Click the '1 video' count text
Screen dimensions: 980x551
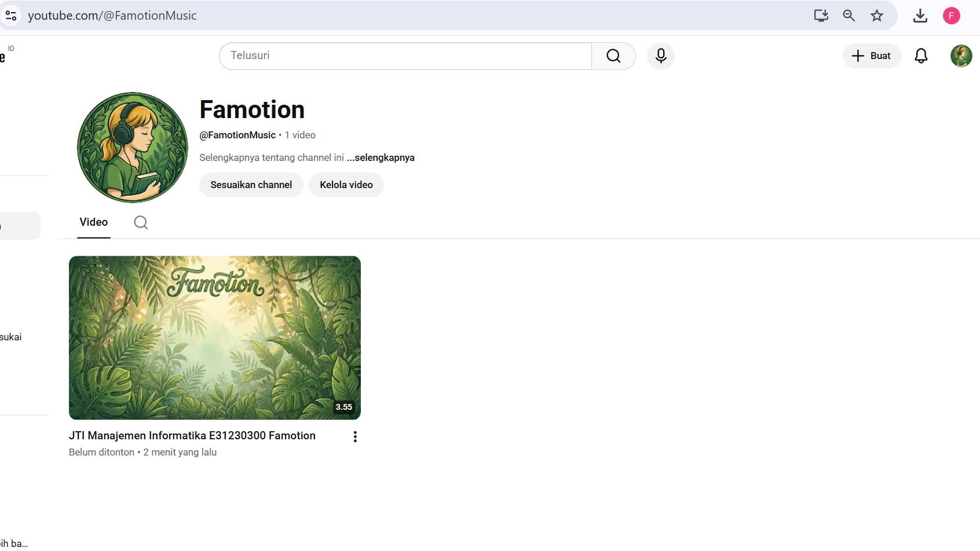click(300, 135)
